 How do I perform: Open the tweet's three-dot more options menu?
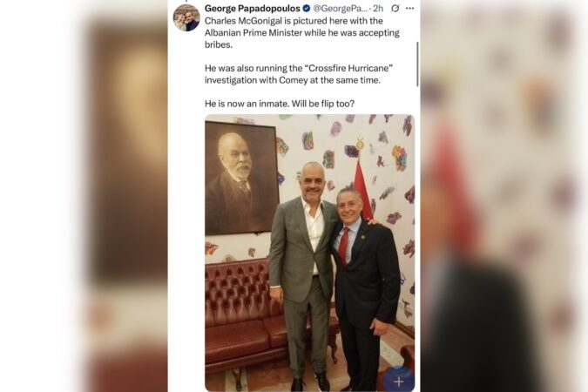[410, 8]
